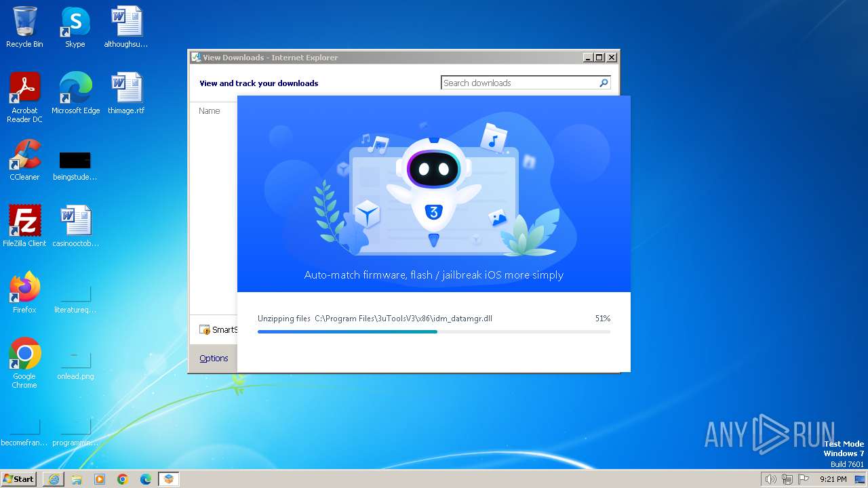Viewport: 868px width, 488px height.
Task: Open Windows Media Player taskbar icon
Action: pos(100,479)
